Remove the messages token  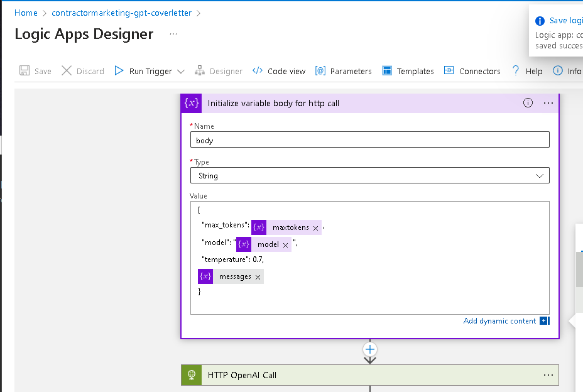click(x=258, y=277)
